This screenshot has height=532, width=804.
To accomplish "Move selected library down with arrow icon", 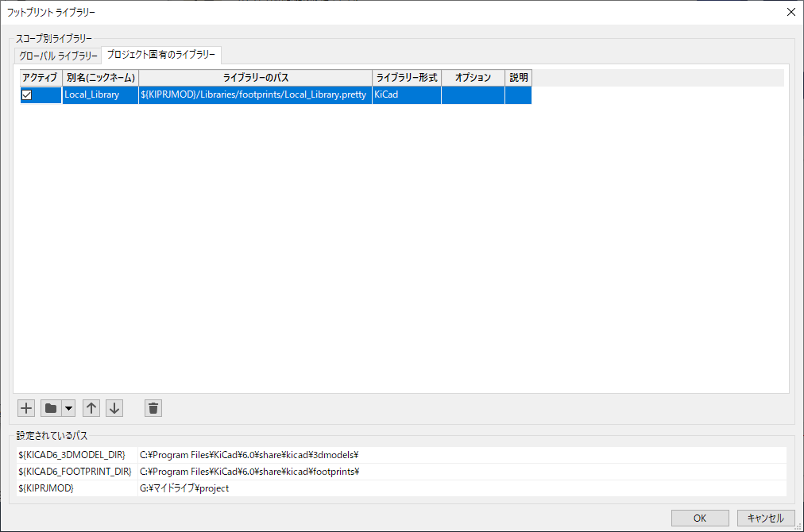I will click(114, 408).
